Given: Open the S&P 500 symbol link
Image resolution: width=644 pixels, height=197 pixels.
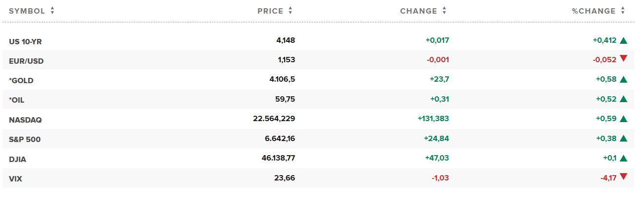Looking at the screenshot, I should point(25,140).
